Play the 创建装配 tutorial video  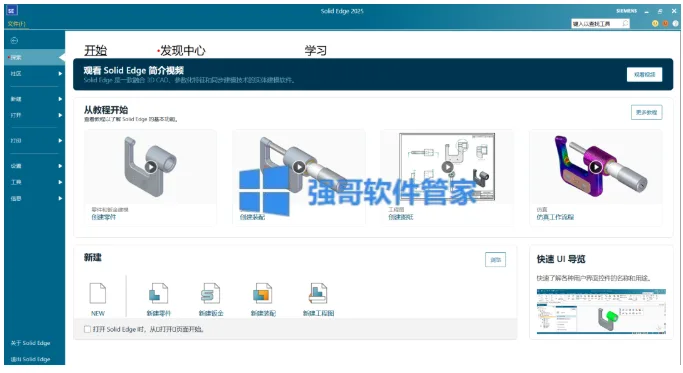click(x=299, y=167)
